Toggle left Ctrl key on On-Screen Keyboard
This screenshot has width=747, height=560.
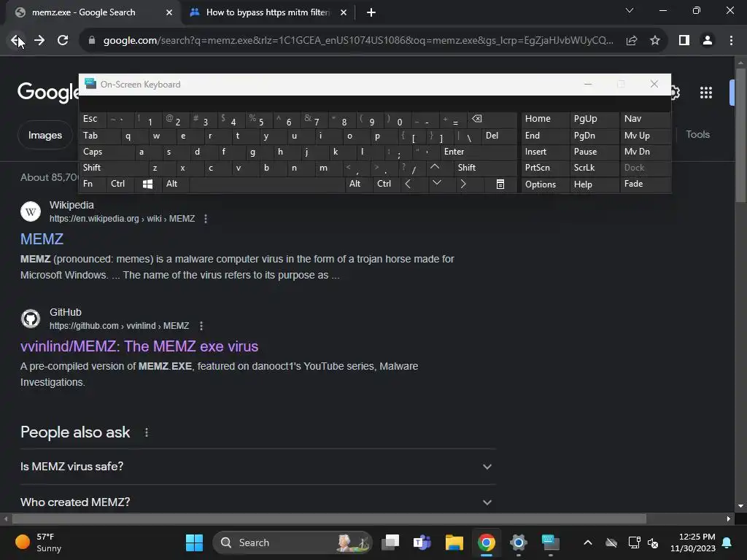(120, 184)
